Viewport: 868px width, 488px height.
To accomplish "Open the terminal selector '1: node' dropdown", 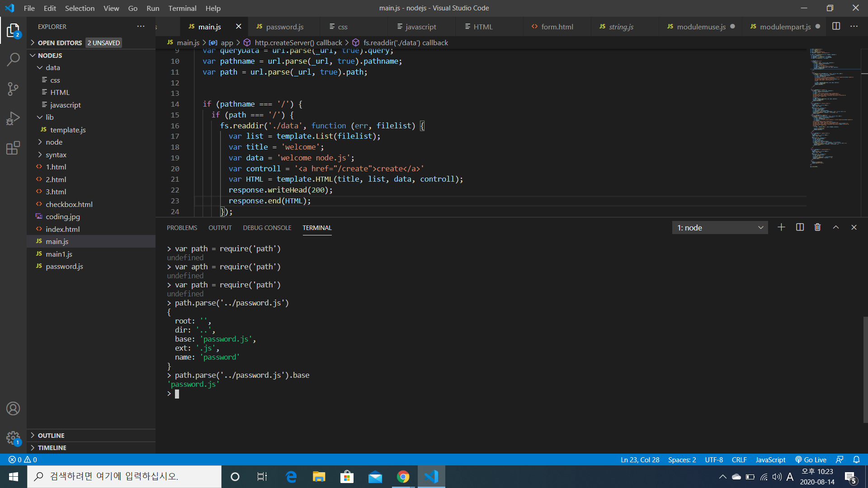I will [720, 228].
